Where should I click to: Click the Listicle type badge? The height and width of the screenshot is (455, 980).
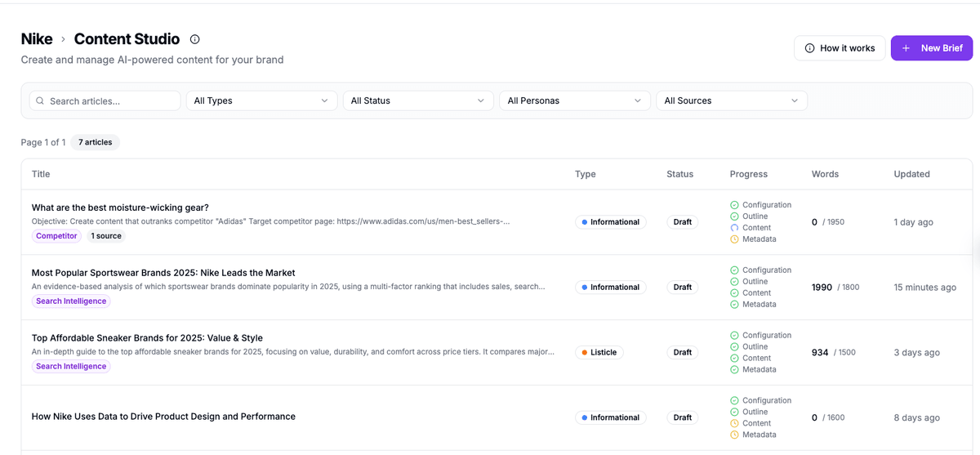pyautogui.click(x=599, y=352)
